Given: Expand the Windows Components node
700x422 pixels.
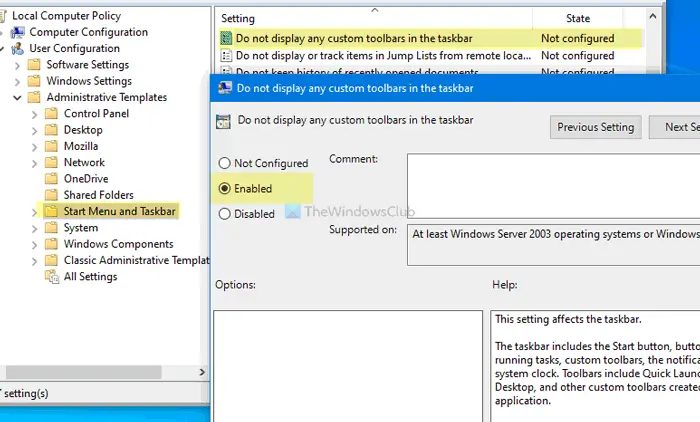Looking at the screenshot, I should click(34, 245).
